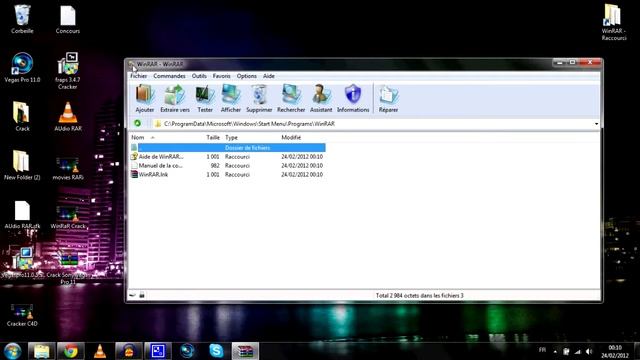
Task: Select the parent folder row
Action: pyautogui.click(x=228, y=148)
